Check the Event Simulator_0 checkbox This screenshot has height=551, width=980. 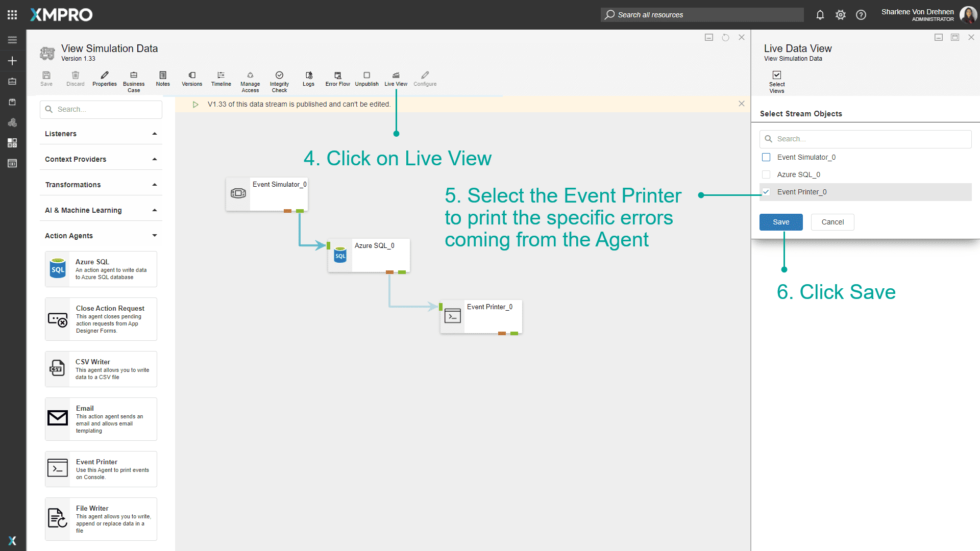tap(766, 157)
